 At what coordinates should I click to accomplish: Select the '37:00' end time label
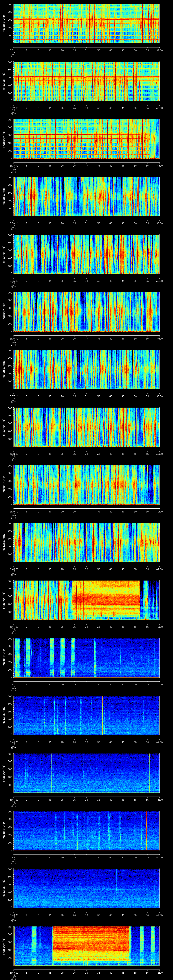click(x=159, y=339)
